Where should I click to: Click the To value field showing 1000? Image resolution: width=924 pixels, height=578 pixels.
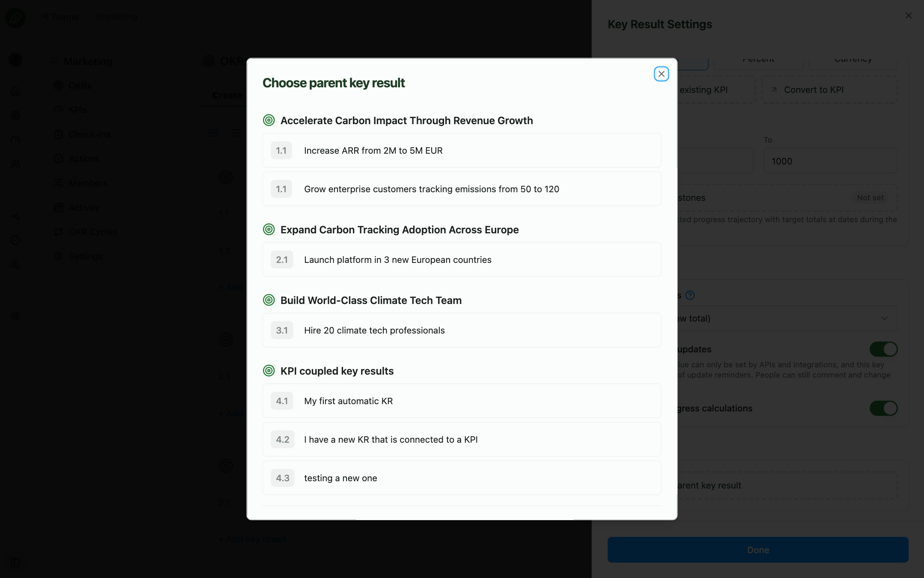tap(831, 161)
